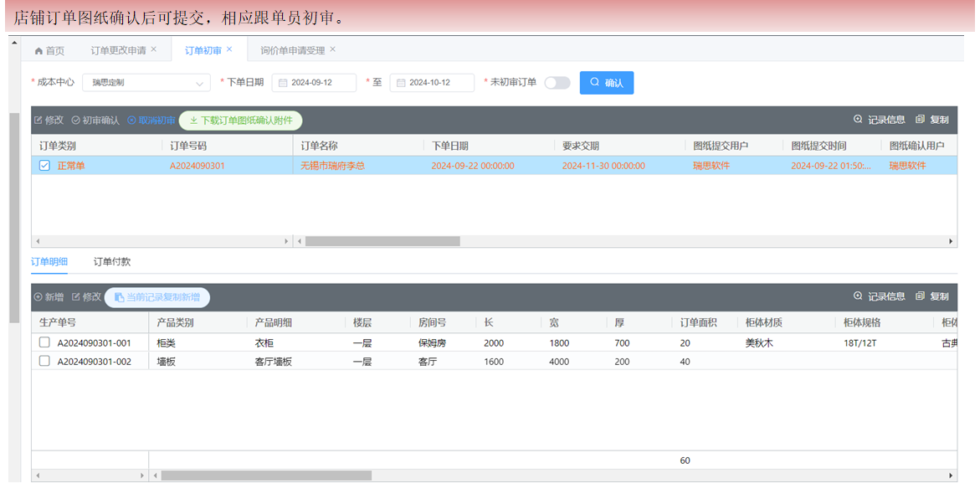Click the 订单面积 column header

coord(698,322)
